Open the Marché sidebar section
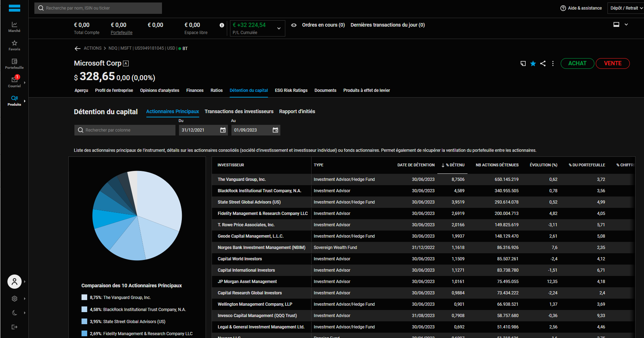Screen dimensions: 644x338 pyautogui.click(x=15, y=27)
